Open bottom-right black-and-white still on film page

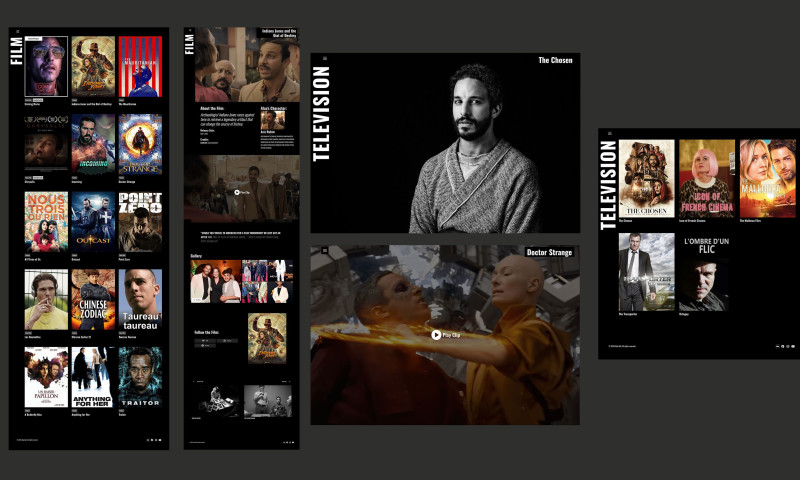coord(268,401)
